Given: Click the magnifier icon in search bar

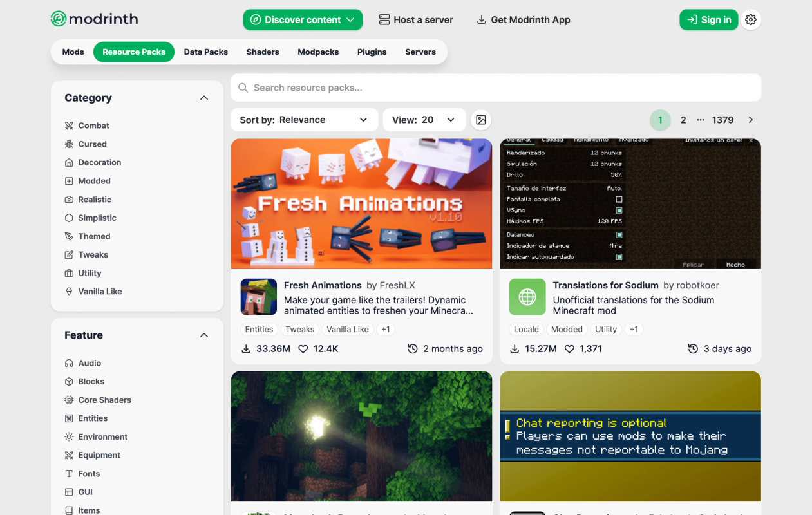Looking at the screenshot, I should click(243, 88).
